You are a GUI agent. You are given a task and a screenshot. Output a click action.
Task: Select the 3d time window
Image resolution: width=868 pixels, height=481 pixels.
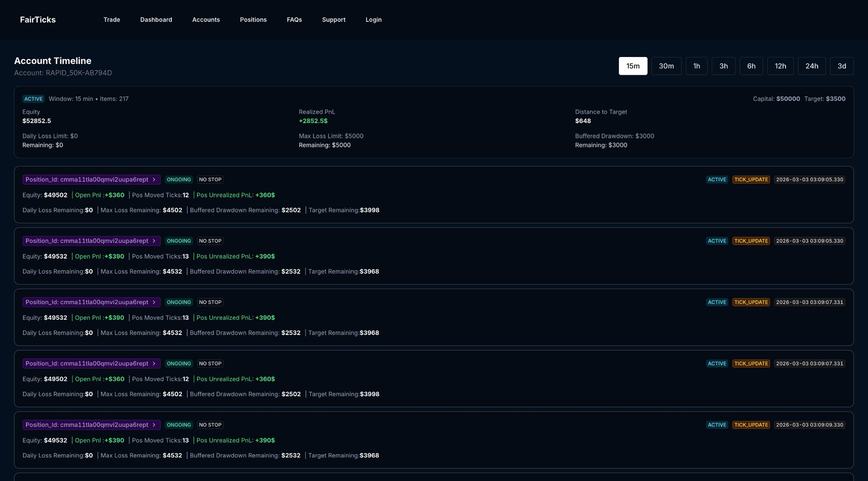(x=842, y=66)
